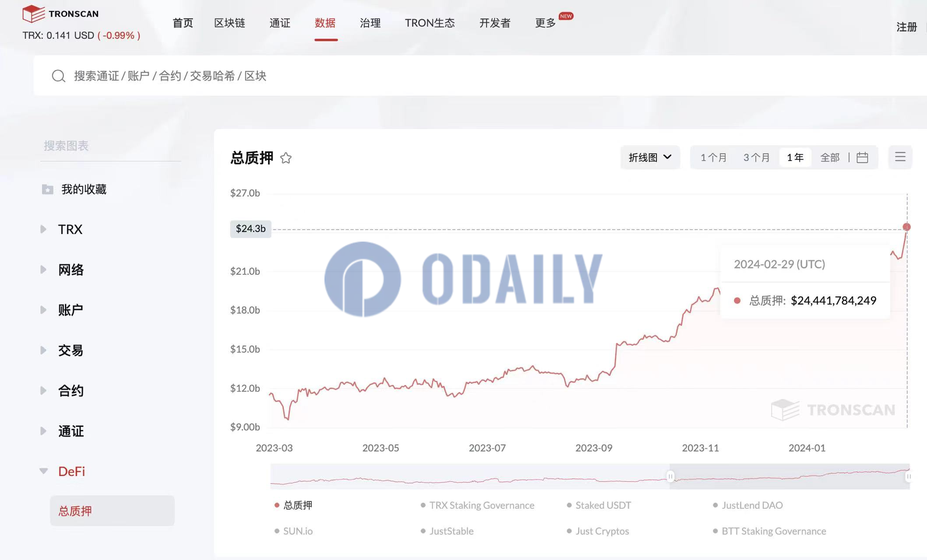927x560 pixels.
Task: Click the 我的收藏 folder icon
Action: click(47, 189)
